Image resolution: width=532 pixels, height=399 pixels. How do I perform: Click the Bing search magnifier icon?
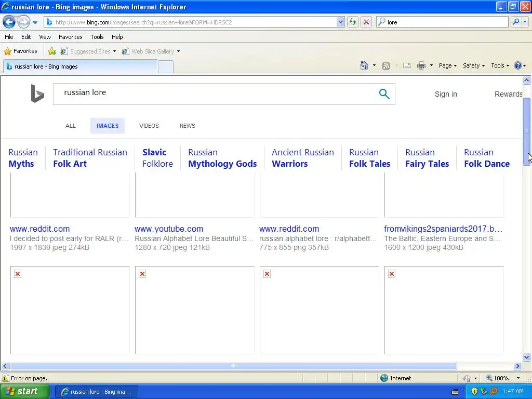pos(384,94)
